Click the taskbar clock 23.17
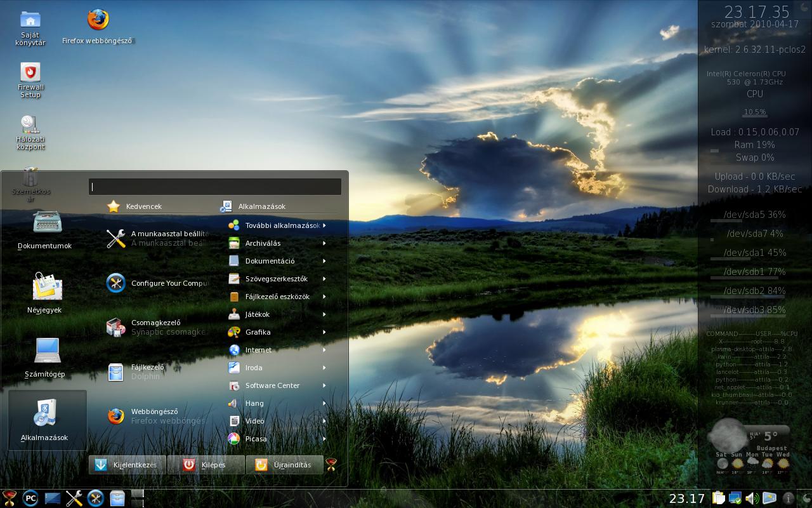Viewport: 812px width, 508px height. 687,498
